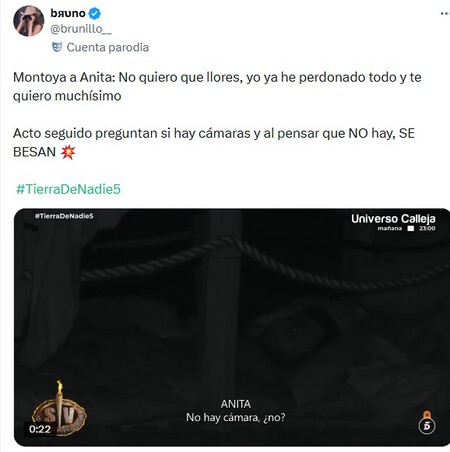This screenshot has width=450, height=452.
Task: Click the 0:22 video duration badge
Action: [x=40, y=429]
